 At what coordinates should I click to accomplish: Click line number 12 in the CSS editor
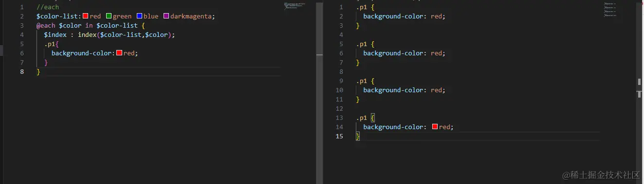[339, 108]
